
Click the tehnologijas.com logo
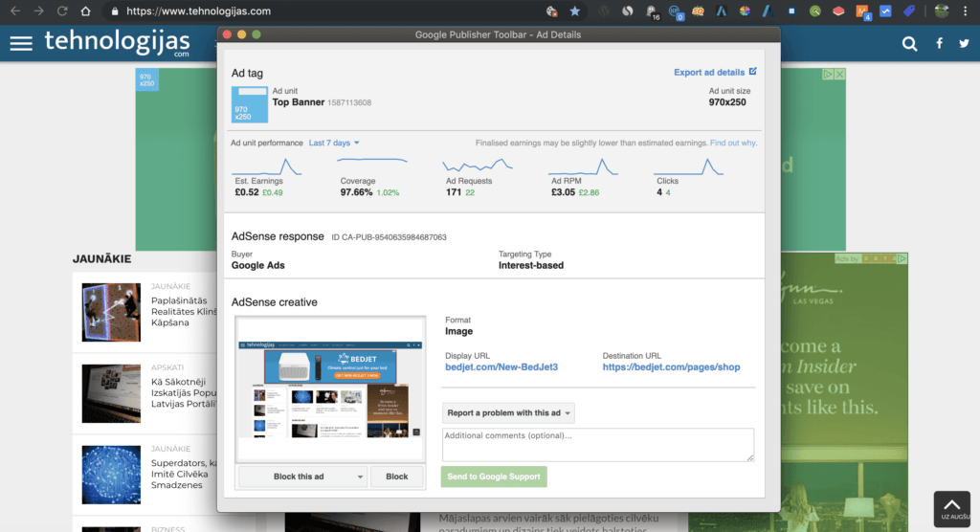118,42
